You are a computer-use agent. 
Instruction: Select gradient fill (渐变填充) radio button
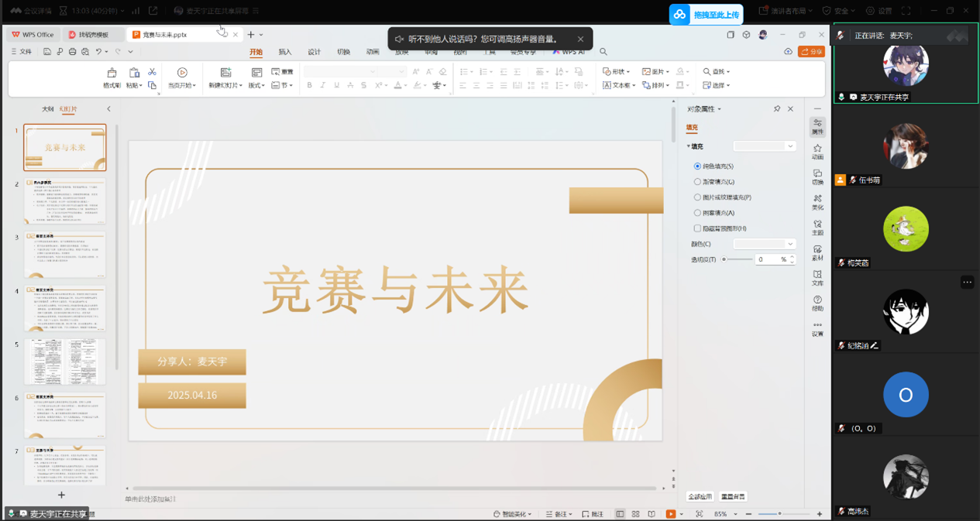(x=697, y=182)
